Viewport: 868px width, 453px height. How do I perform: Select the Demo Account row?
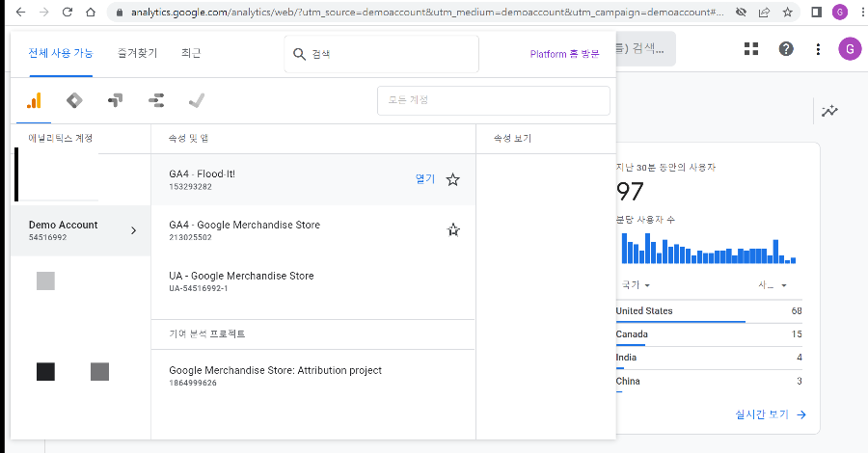[81, 230]
